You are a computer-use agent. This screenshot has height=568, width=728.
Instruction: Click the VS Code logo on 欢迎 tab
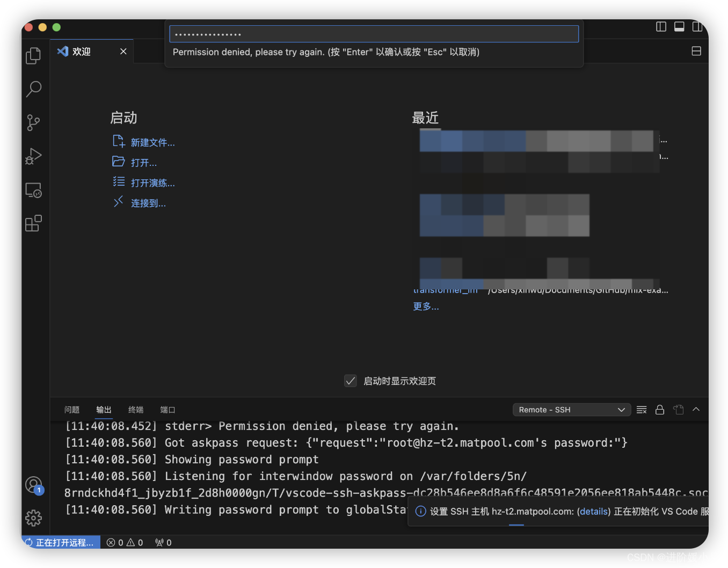pyautogui.click(x=63, y=51)
